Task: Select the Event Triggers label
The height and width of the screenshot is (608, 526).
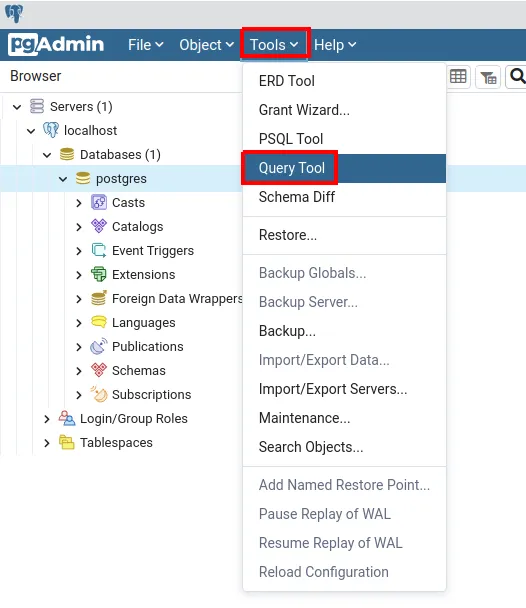Action: [x=153, y=251]
